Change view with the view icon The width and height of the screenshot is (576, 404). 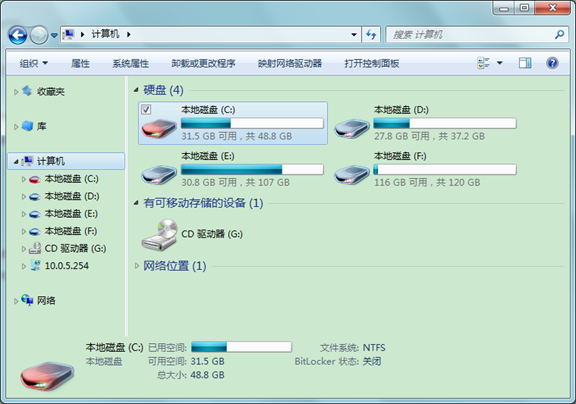click(x=483, y=63)
